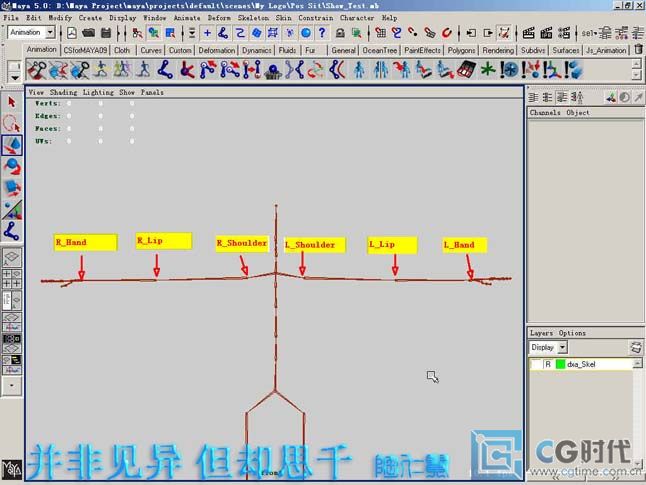646x485 pixels.
Task: Select by object type mode icon
Action: click(154, 33)
